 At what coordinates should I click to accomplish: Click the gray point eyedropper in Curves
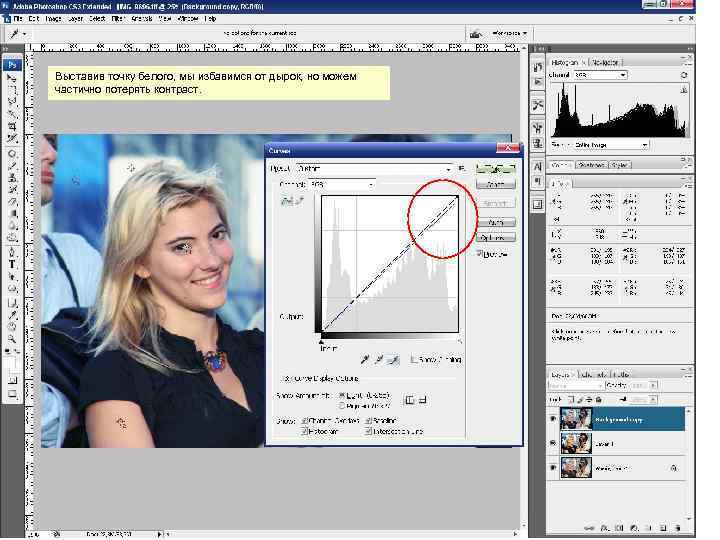tap(379, 360)
